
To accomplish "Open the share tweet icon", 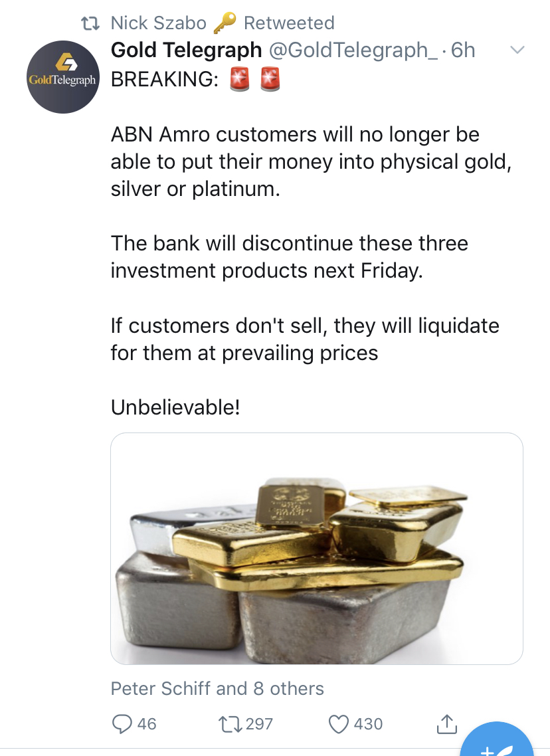I will (x=446, y=723).
